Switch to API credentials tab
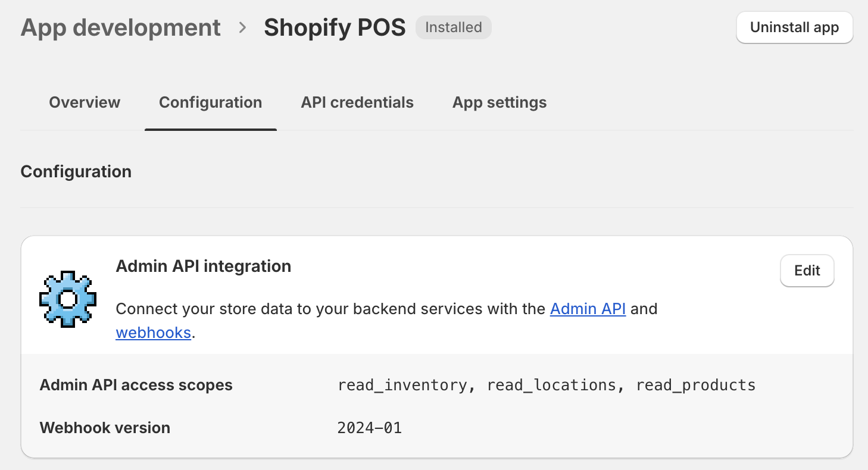This screenshot has width=868, height=470. [x=357, y=102]
